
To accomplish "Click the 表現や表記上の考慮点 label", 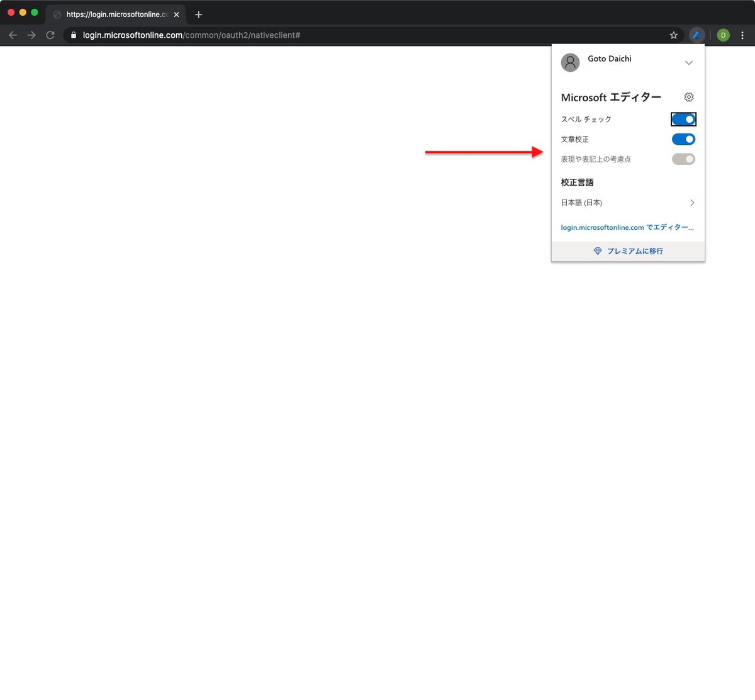I will 596,159.
